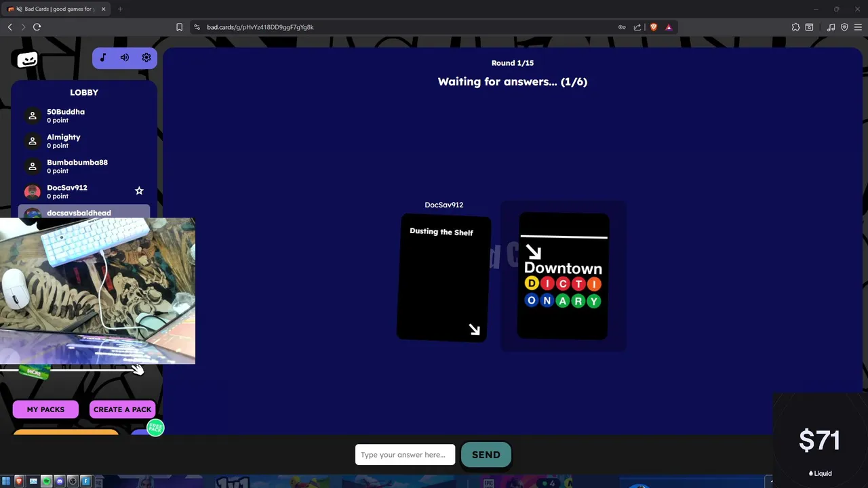Click DocSav912's profile picture in lobby
The image size is (868, 488).
tap(33, 192)
